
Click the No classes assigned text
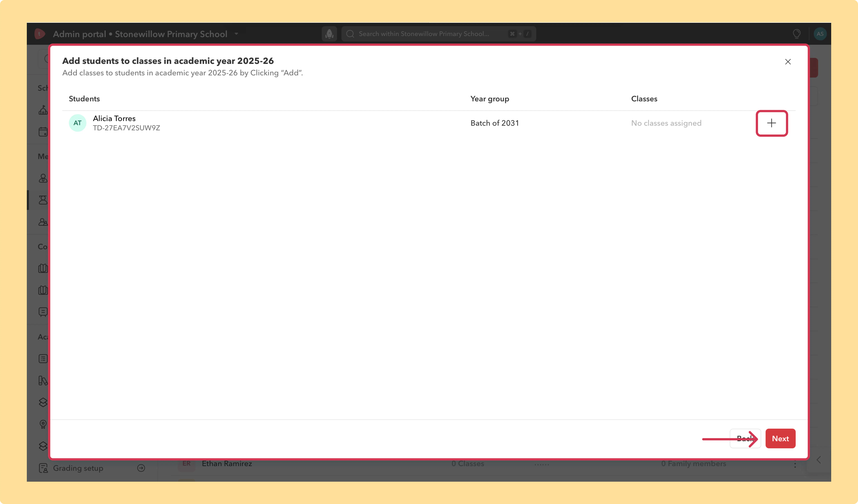coord(666,123)
